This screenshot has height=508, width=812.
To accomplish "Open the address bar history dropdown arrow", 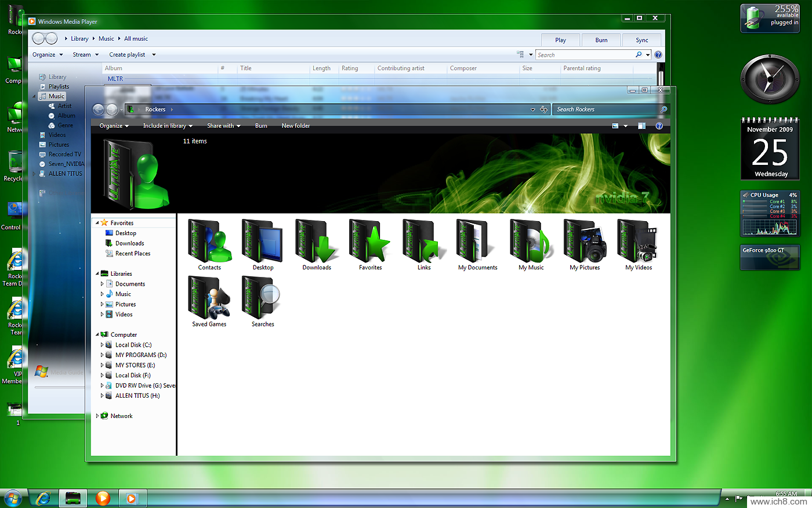I will (533, 109).
